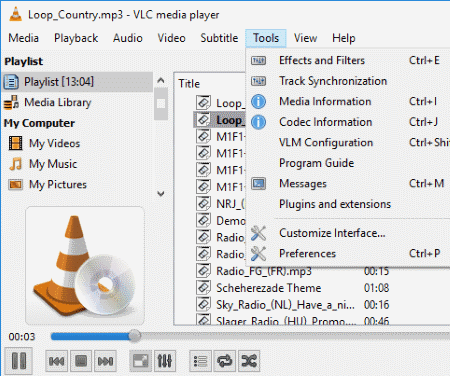The height and width of the screenshot is (376, 450).
Task: Click the VLC cone icon in title bar
Action: pos(15,15)
